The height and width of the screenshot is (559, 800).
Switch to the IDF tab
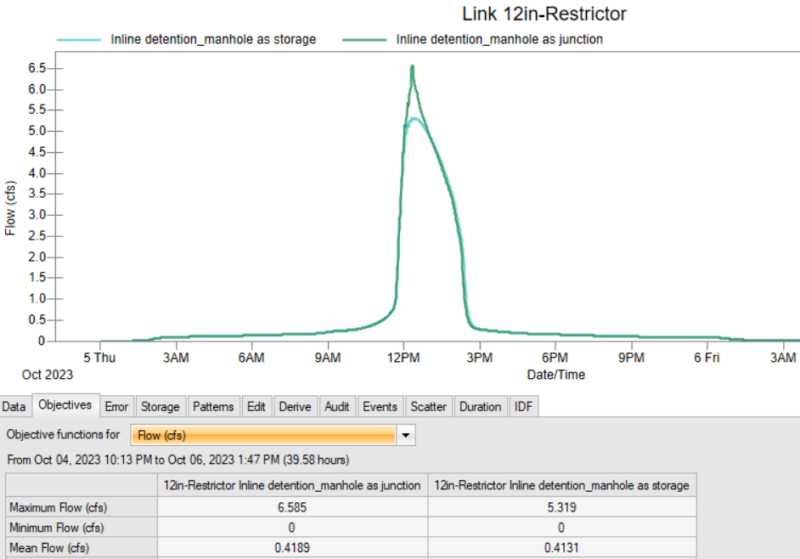point(523,407)
